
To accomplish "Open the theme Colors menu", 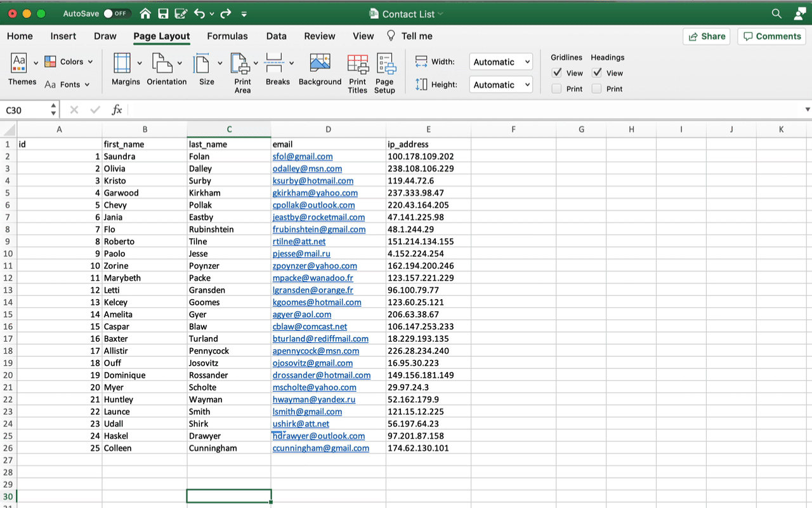I will (x=69, y=62).
